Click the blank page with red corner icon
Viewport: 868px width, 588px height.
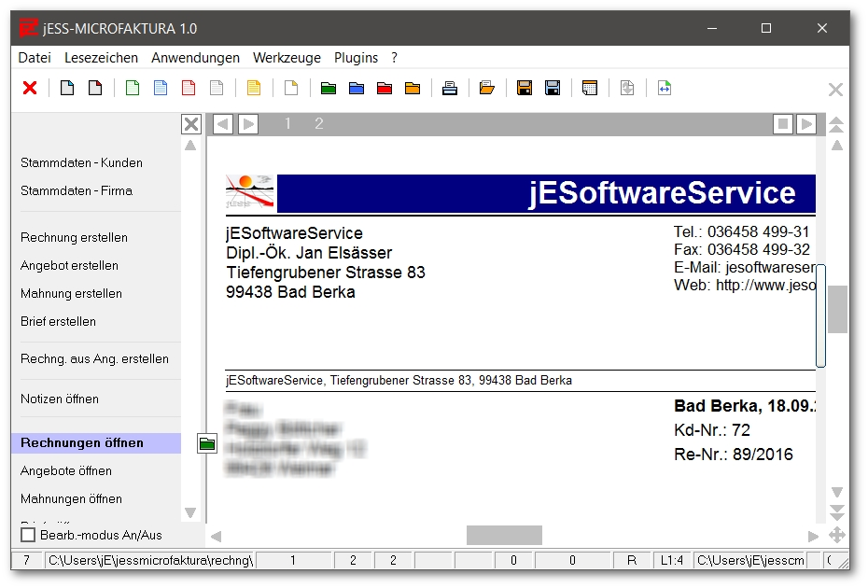[x=95, y=88]
